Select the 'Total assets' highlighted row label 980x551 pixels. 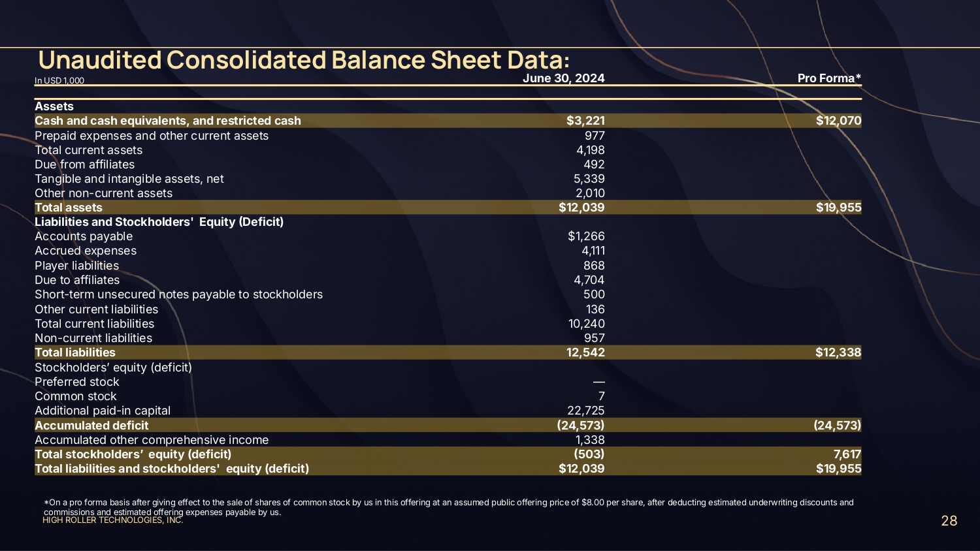[x=69, y=208]
